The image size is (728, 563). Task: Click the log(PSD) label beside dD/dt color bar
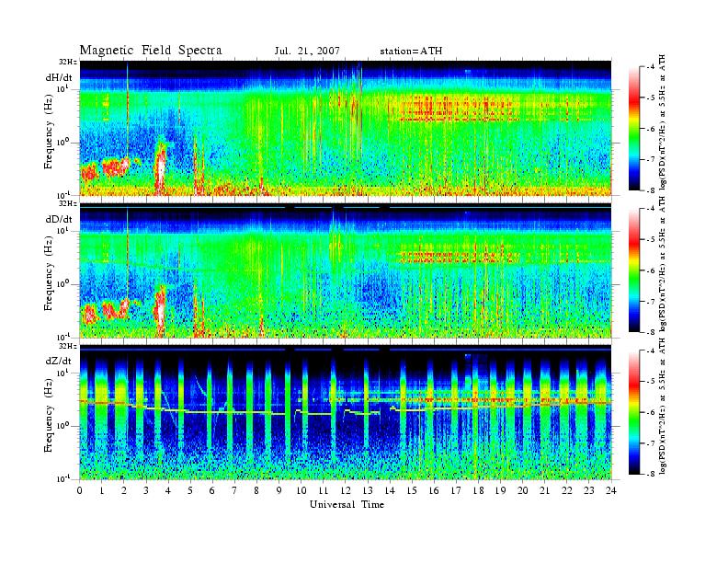coord(663,264)
